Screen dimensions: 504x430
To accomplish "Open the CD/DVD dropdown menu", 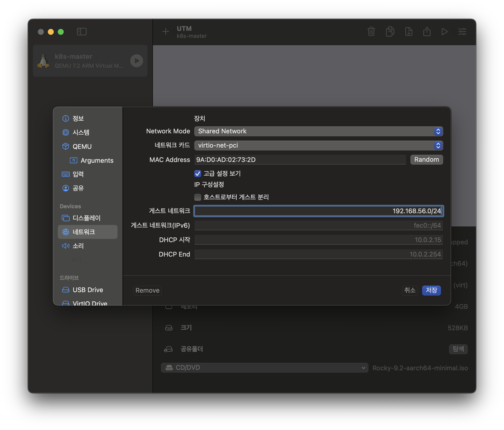I will (x=264, y=368).
